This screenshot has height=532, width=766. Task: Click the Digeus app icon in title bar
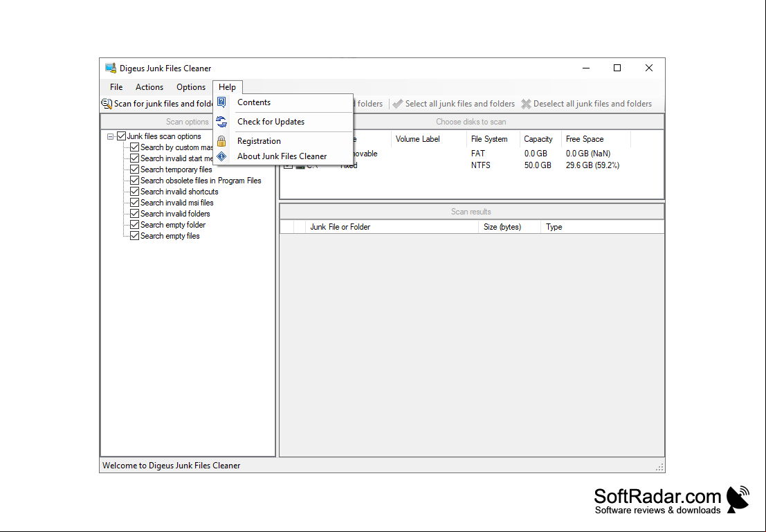pos(111,68)
